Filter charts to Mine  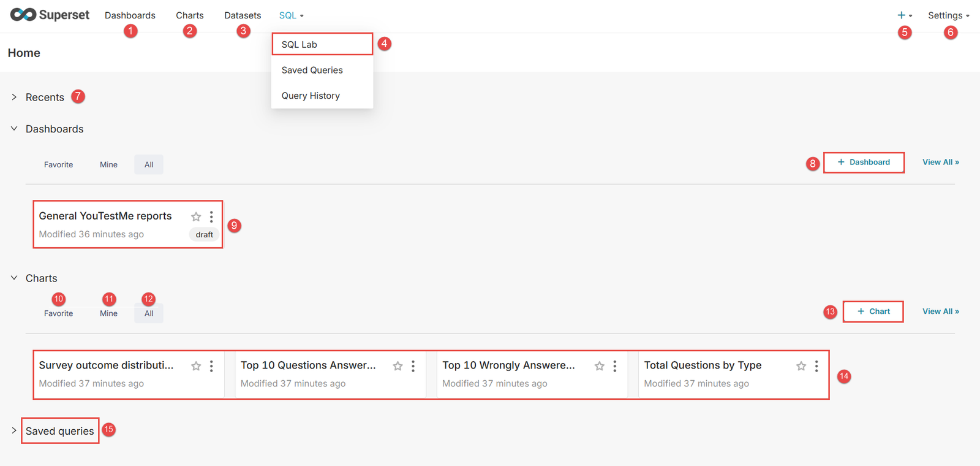point(108,313)
